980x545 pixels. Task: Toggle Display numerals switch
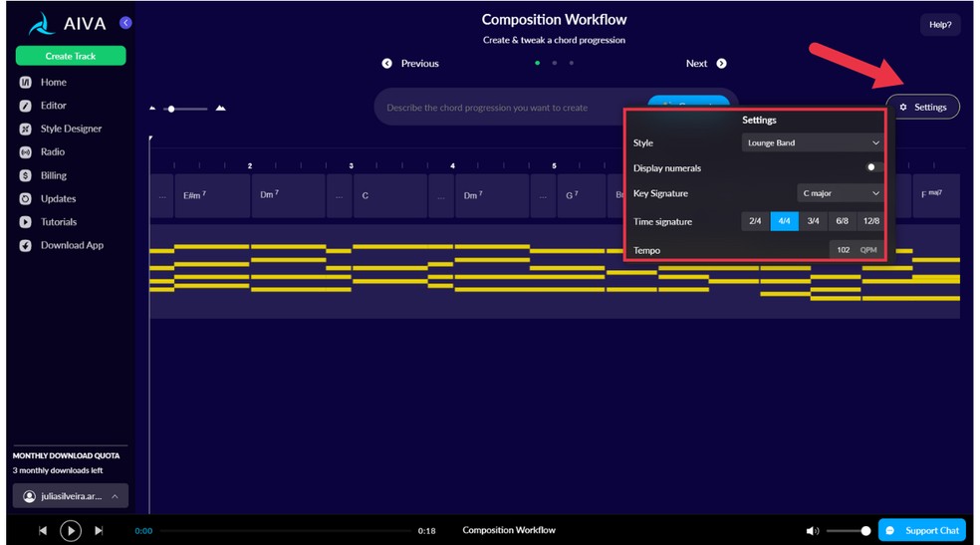(874, 167)
